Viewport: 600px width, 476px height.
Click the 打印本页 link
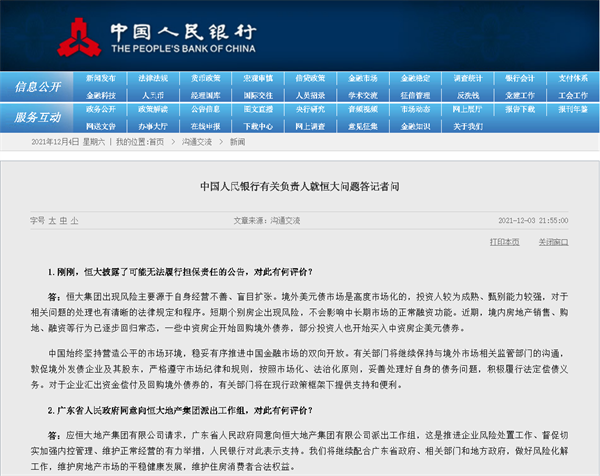point(504,242)
